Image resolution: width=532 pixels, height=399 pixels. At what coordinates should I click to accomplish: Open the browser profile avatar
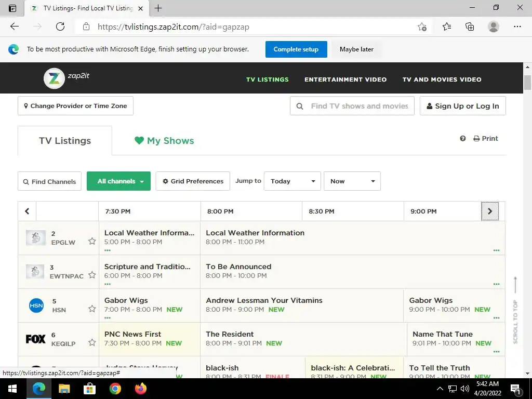[x=494, y=26]
